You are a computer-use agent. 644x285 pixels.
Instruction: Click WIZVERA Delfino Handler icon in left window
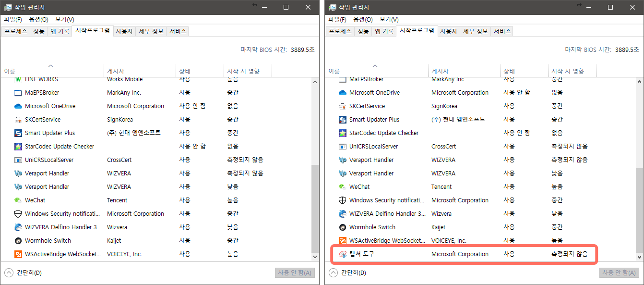click(x=18, y=227)
